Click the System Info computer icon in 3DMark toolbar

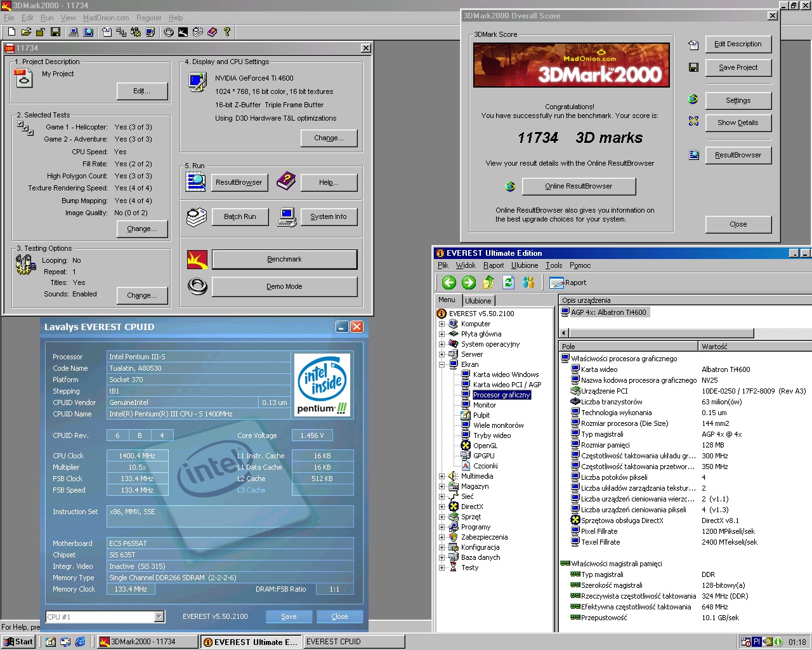pos(74,32)
